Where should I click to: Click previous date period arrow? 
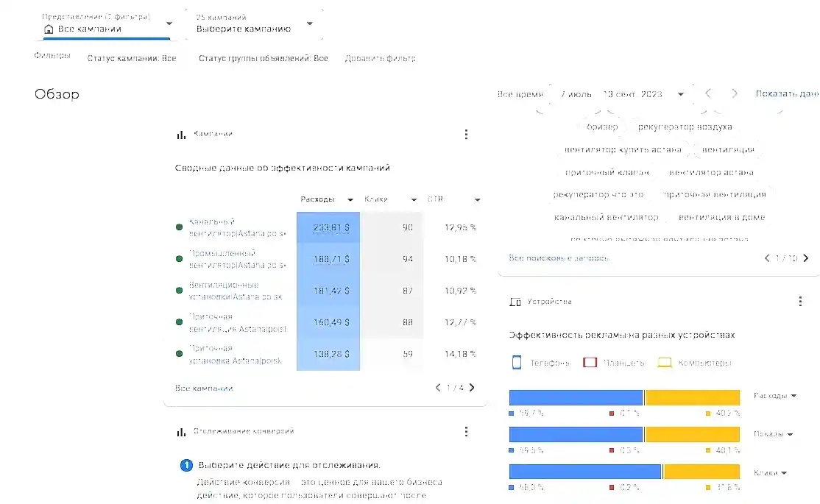[708, 94]
